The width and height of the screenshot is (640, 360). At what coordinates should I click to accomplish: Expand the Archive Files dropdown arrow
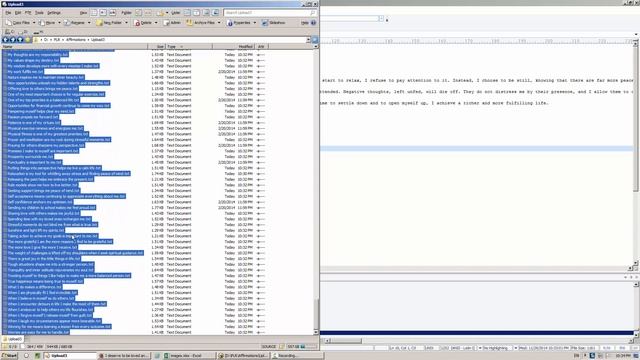pyautogui.click(x=219, y=23)
